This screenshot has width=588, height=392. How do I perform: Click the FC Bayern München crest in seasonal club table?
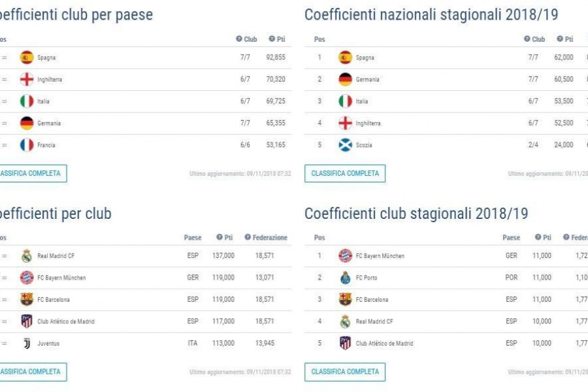tap(345, 256)
